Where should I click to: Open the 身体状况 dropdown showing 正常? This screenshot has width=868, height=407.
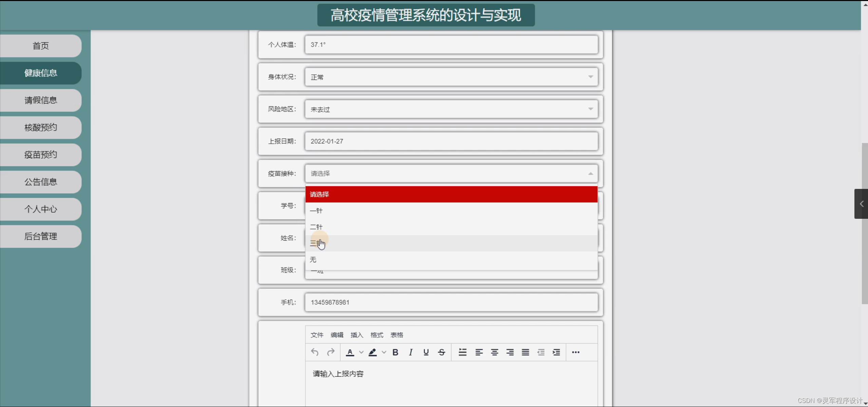(451, 77)
